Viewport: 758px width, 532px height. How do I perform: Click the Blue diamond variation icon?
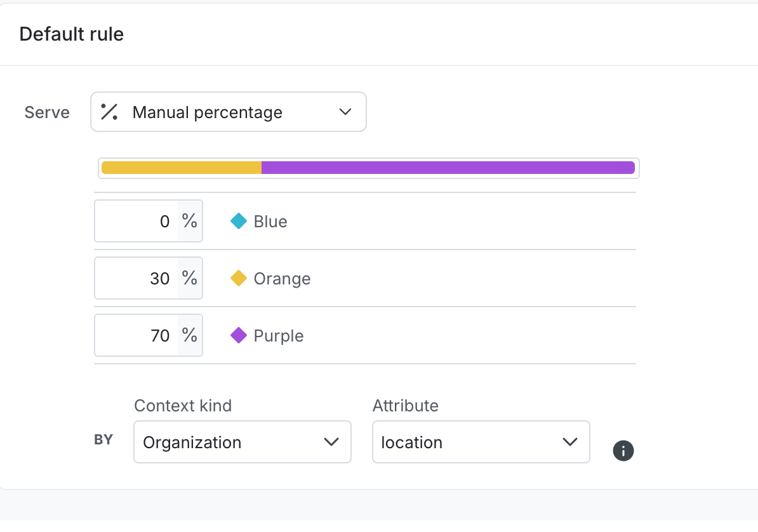pyautogui.click(x=238, y=221)
